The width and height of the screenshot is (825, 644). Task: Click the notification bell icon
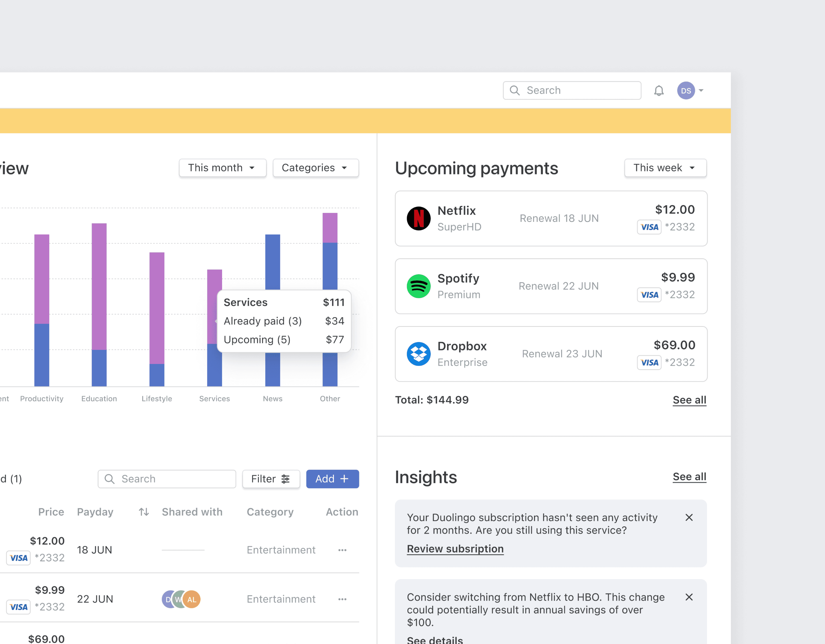click(x=658, y=91)
